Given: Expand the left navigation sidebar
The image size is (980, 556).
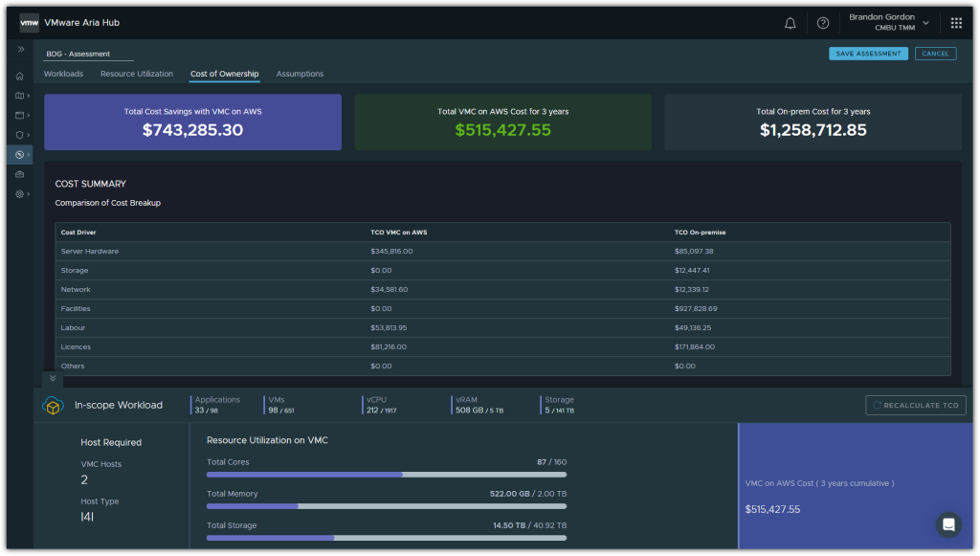Looking at the screenshot, I should pos(20,49).
